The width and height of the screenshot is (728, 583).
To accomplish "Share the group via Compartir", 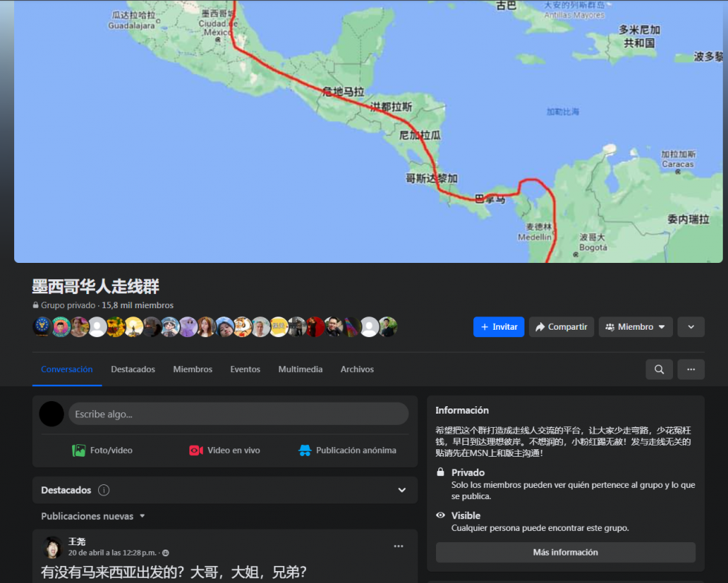I will click(562, 327).
